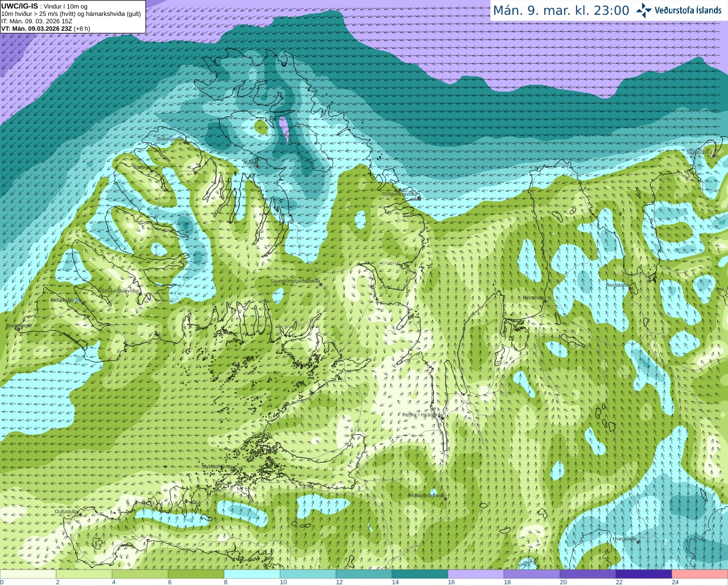The height and width of the screenshot is (586, 728).
Task: Click the UWC/IG-IS model title
Action: 20,6
